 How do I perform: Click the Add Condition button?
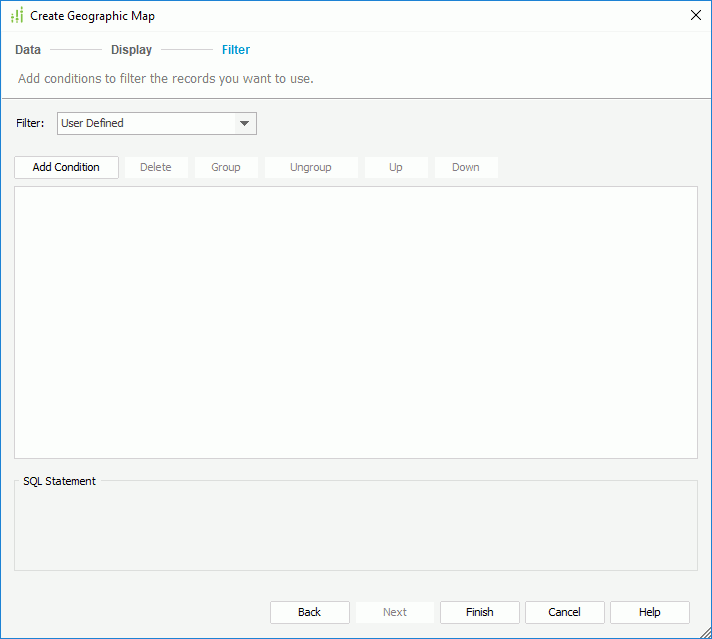(66, 167)
